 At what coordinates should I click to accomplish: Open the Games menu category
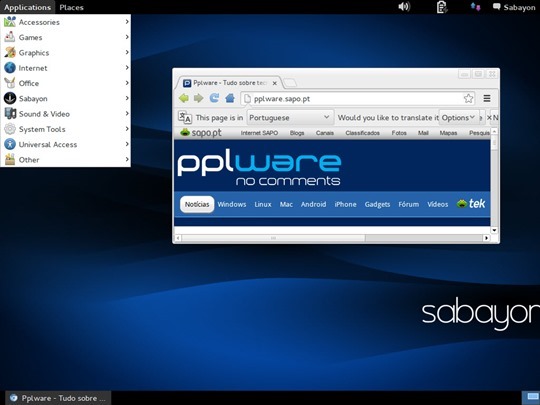[65, 37]
